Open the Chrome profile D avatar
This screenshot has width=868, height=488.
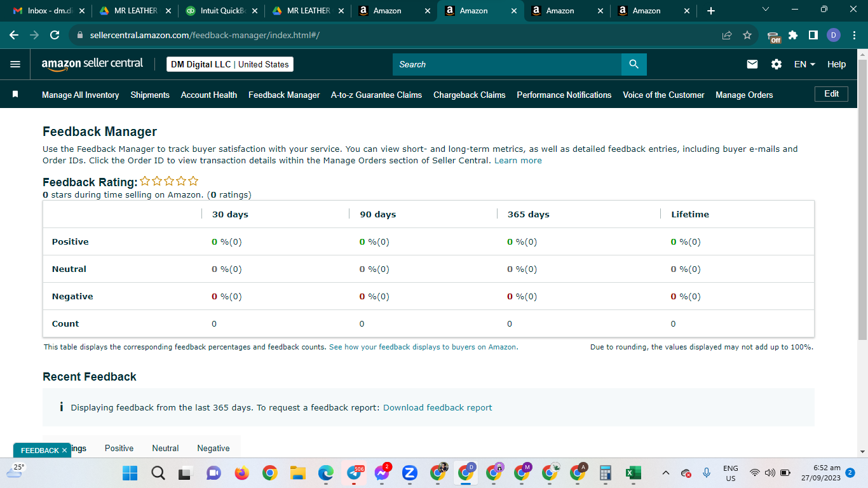834,36
